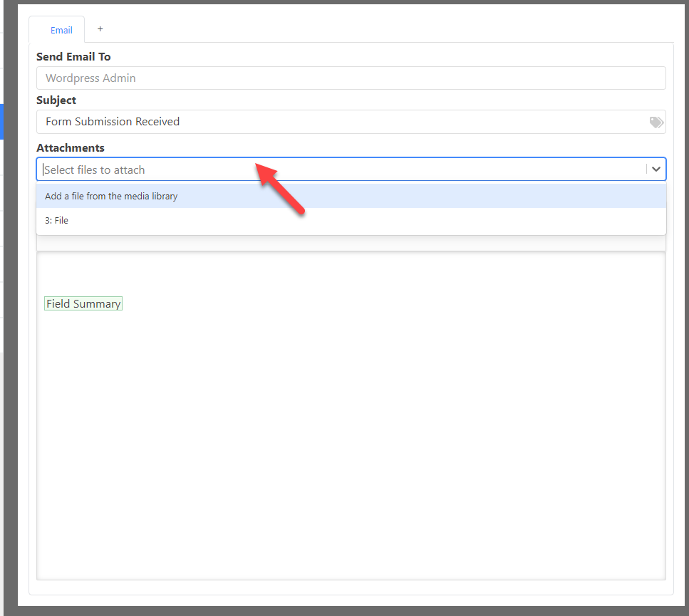This screenshot has width=689, height=616.
Task: Attach the uploaded form file named 3: File
Action: click(56, 220)
